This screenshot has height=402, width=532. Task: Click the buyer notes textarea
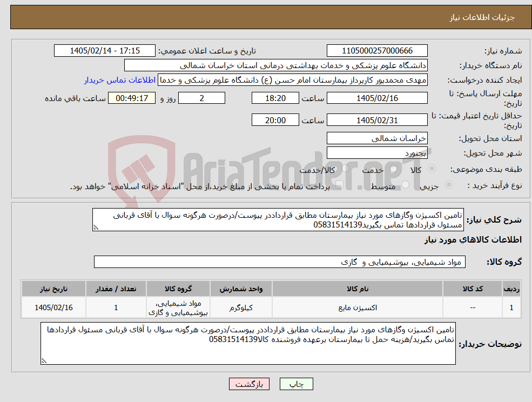(x=248, y=343)
